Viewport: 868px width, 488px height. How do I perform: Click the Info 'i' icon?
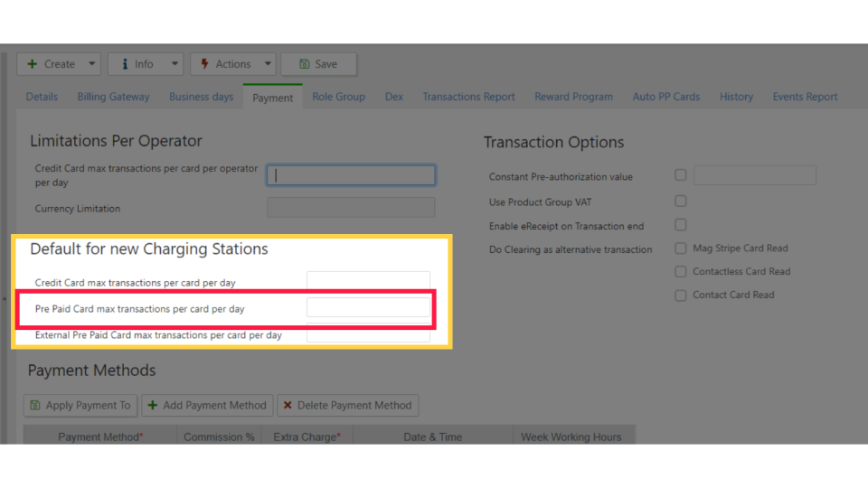[x=125, y=64]
